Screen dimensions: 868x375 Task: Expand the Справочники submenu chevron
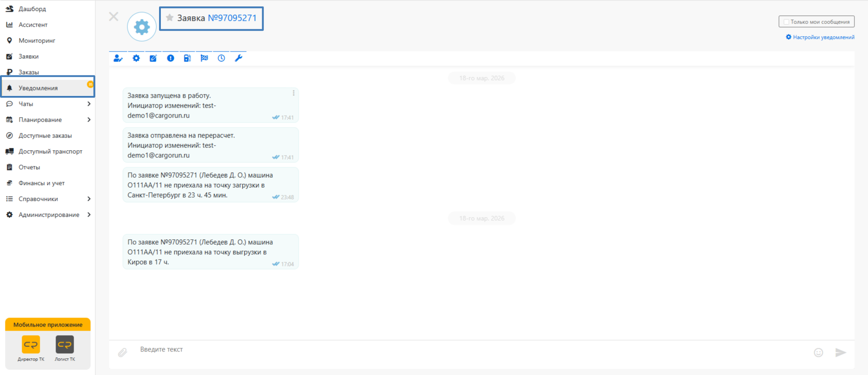pyautogui.click(x=89, y=199)
